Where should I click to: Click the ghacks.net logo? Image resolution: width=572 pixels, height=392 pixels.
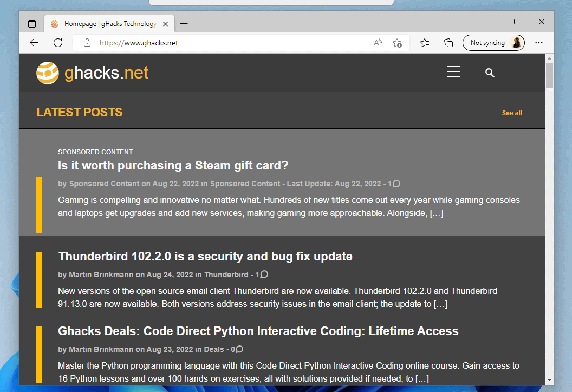(x=93, y=73)
